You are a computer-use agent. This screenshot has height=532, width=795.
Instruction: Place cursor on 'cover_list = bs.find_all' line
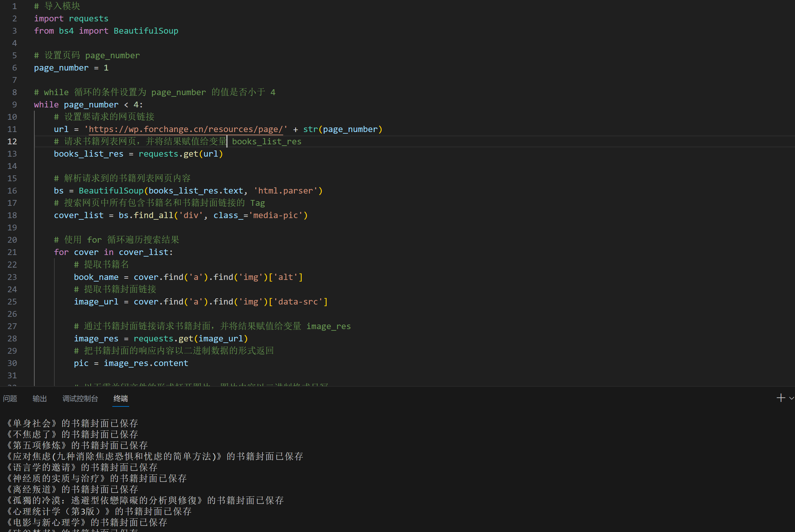[181, 216]
